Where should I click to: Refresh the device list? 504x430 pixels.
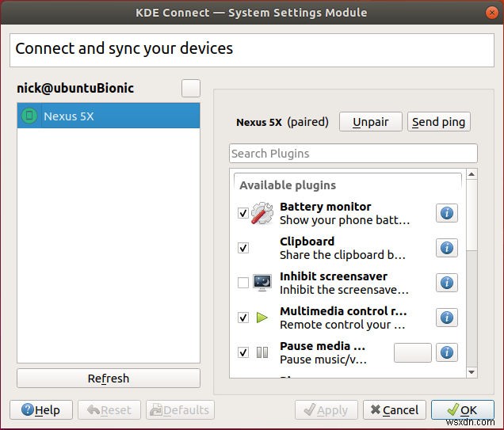[x=109, y=379]
